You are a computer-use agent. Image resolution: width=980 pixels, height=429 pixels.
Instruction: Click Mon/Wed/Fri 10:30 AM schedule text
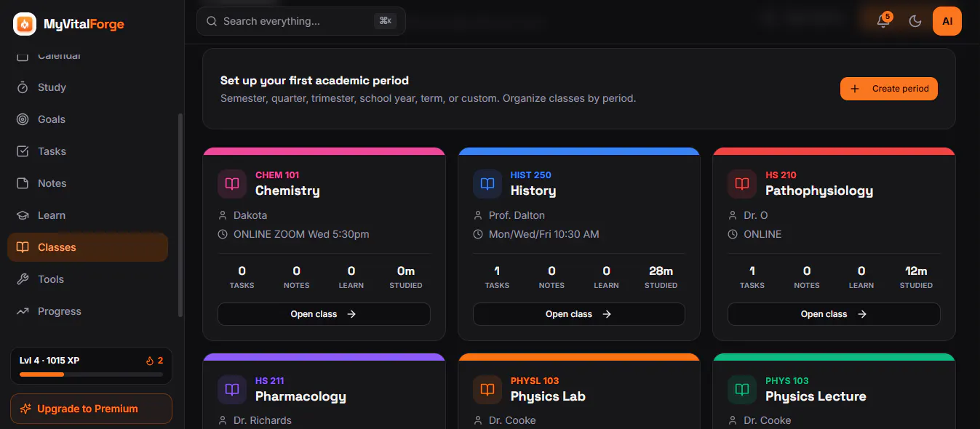pos(544,234)
